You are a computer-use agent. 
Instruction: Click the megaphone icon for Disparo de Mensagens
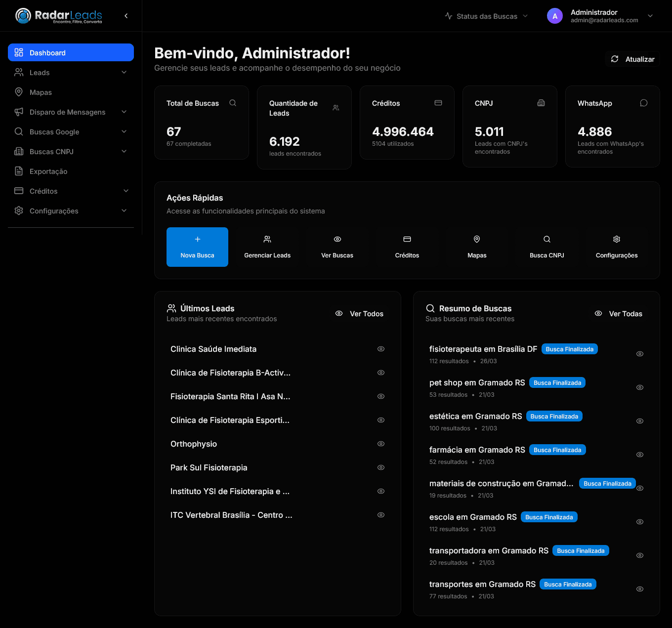click(x=19, y=112)
